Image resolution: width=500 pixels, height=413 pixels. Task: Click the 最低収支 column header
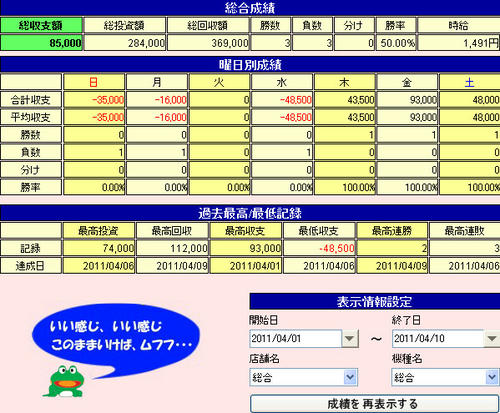click(x=319, y=231)
